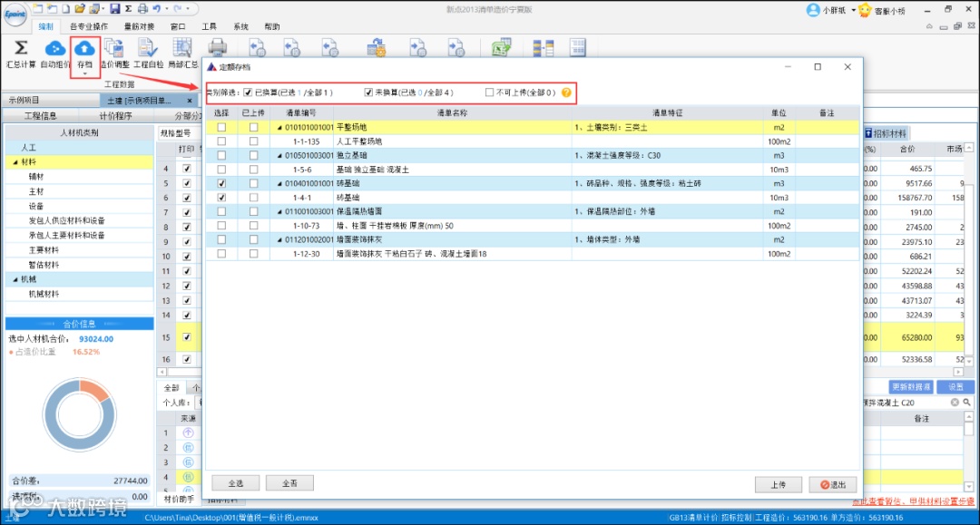Viewport: 980px width, 525px height.
Task: Click the 汇总计算 sigma ribbon icon
Action: (21, 48)
